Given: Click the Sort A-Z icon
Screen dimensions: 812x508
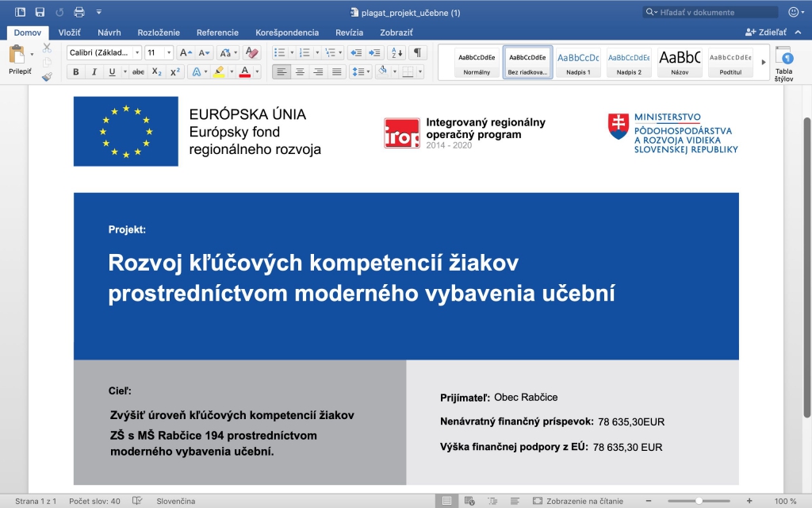Looking at the screenshot, I should coord(396,53).
